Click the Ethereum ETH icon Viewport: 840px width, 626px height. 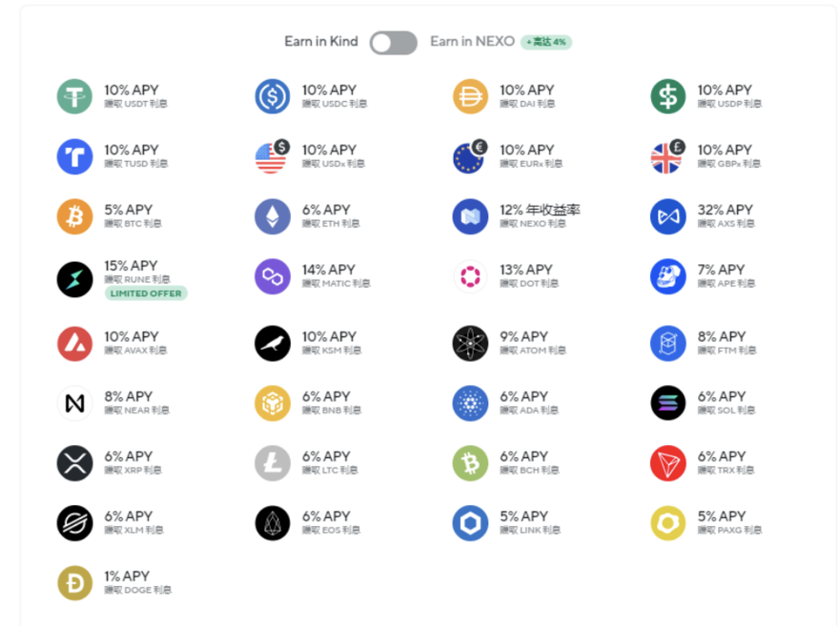click(x=273, y=216)
